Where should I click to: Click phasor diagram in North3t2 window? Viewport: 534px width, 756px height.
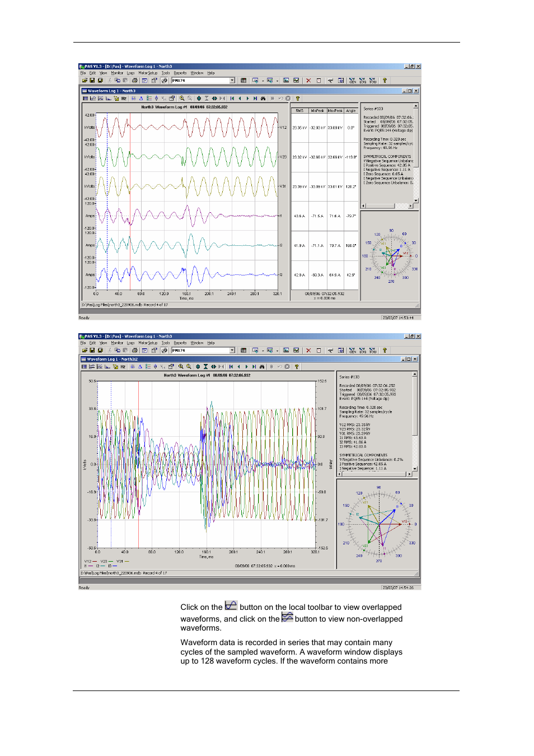click(x=379, y=524)
